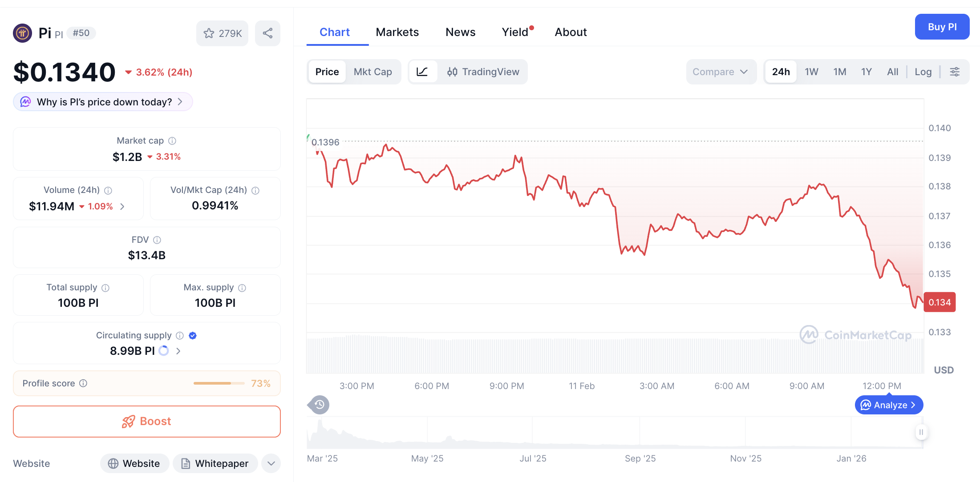980x482 pixels.
Task: Click the 73% profile score bar
Action: click(x=219, y=383)
